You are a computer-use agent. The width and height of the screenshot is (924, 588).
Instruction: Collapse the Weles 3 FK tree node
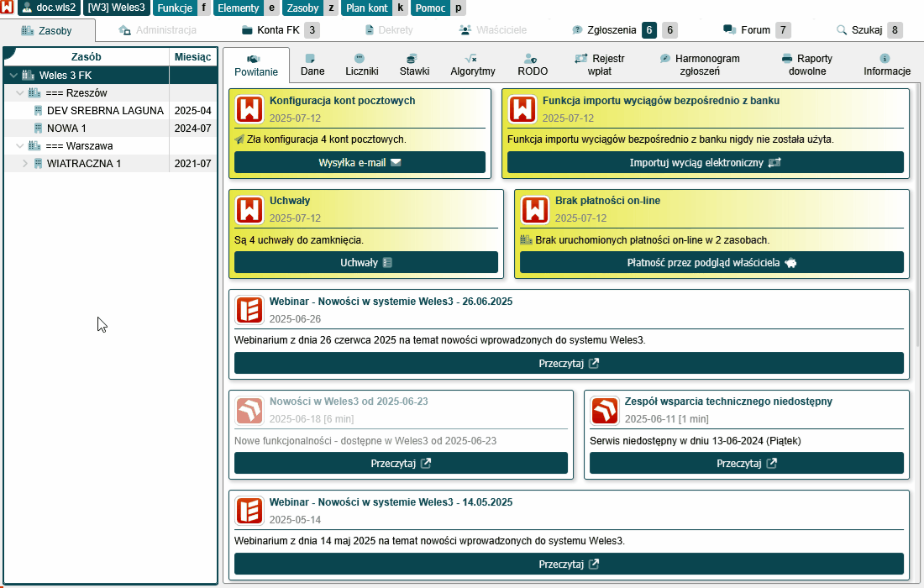pos(13,76)
